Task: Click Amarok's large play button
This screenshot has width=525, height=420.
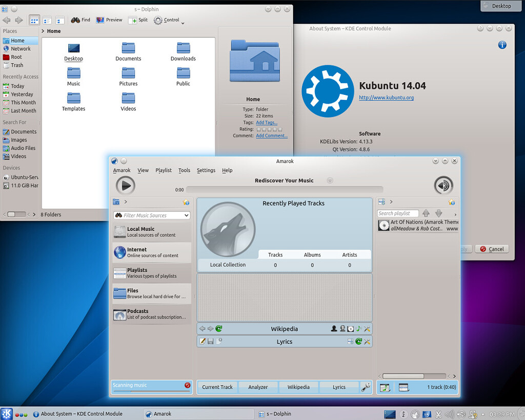Action: click(126, 185)
